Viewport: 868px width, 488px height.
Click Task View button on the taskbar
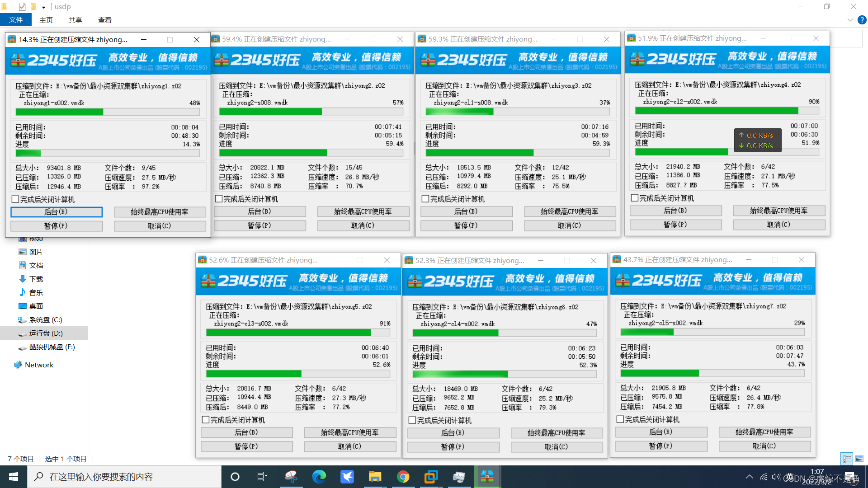tap(262, 477)
